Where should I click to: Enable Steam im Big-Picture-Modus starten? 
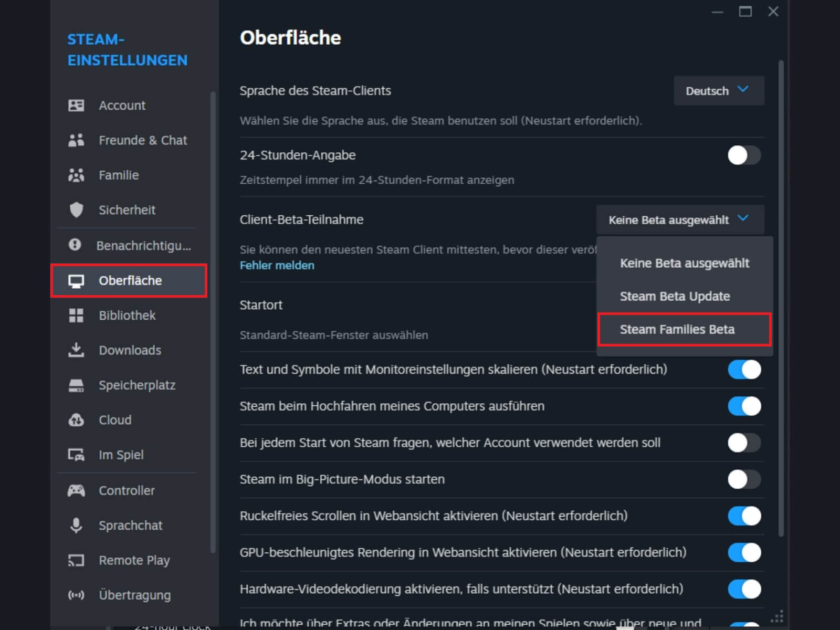744,479
